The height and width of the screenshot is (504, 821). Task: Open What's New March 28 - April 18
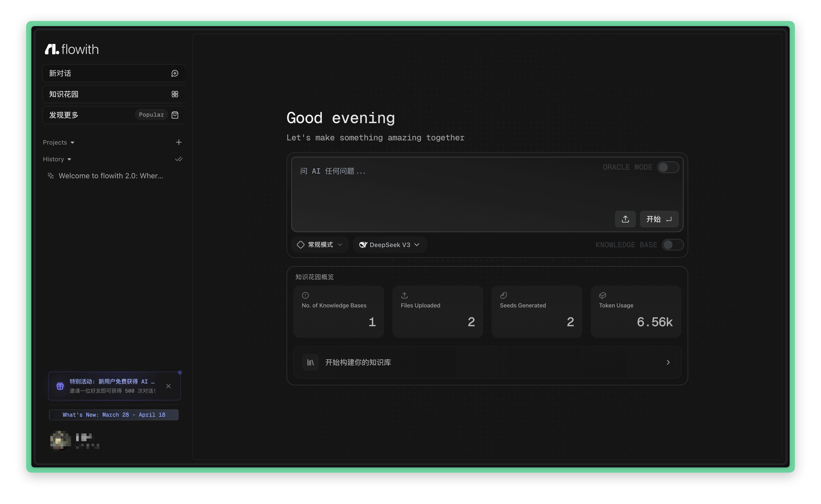[x=114, y=415]
